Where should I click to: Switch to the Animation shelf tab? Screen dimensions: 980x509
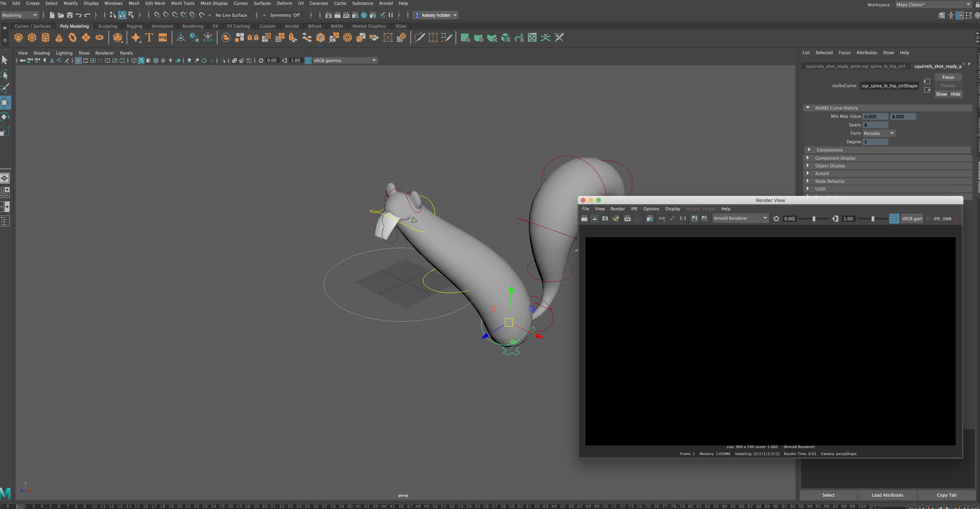pyautogui.click(x=162, y=26)
